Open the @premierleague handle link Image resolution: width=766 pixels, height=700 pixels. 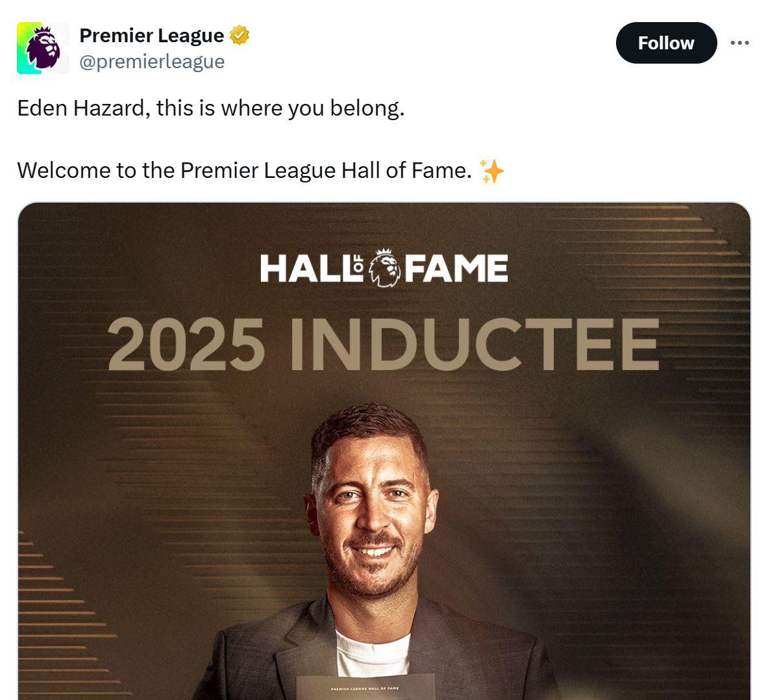(152, 61)
